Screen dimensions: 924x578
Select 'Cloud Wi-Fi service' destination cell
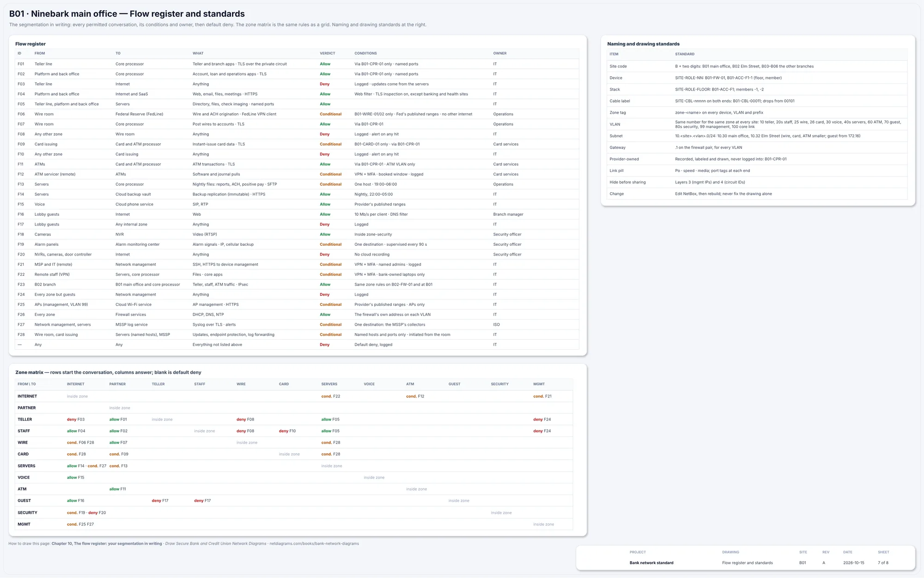pyautogui.click(x=134, y=304)
